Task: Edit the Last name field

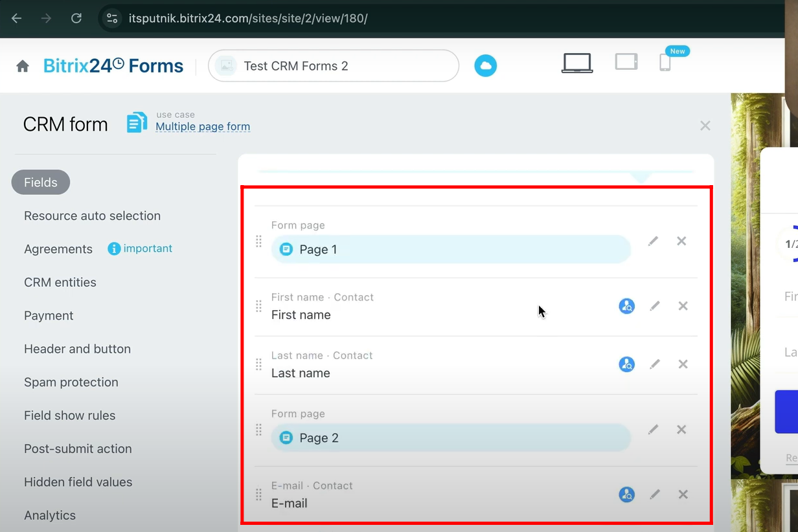Action: [655, 364]
